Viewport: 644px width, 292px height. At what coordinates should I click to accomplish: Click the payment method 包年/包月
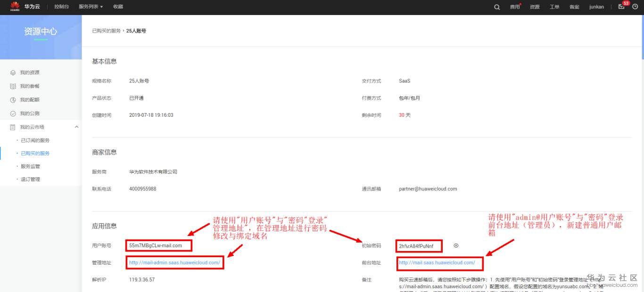[x=409, y=98]
